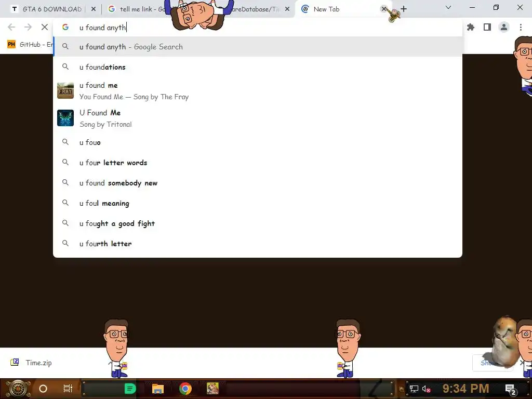The width and height of the screenshot is (532, 399).
Task: Select 'u foul meaning' suggestion
Action: click(258, 203)
